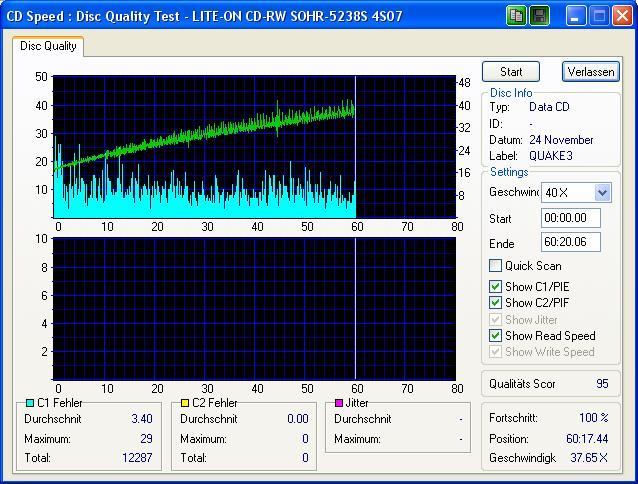The width and height of the screenshot is (638, 484).
Task: Click the Typ value Data CD
Action: tap(549, 107)
